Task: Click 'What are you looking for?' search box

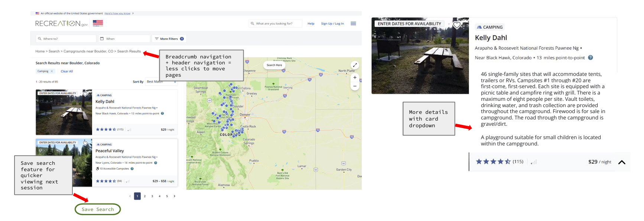Action: pos(275,23)
